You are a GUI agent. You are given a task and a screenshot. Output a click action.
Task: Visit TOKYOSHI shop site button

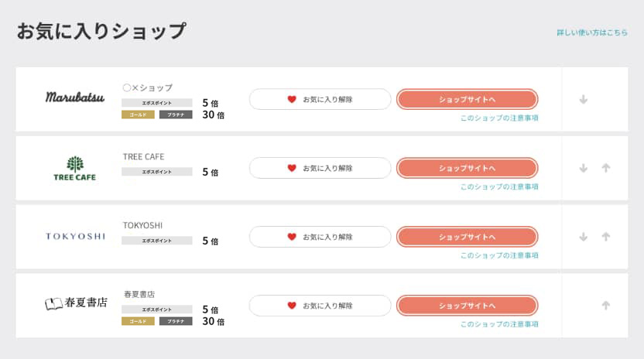(x=467, y=237)
